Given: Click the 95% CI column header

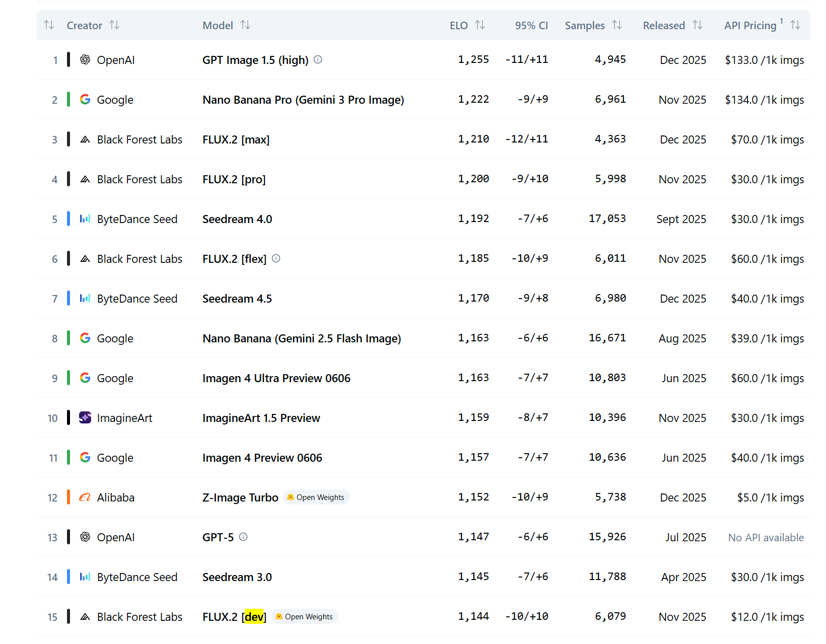Looking at the screenshot, I should 531,25.
